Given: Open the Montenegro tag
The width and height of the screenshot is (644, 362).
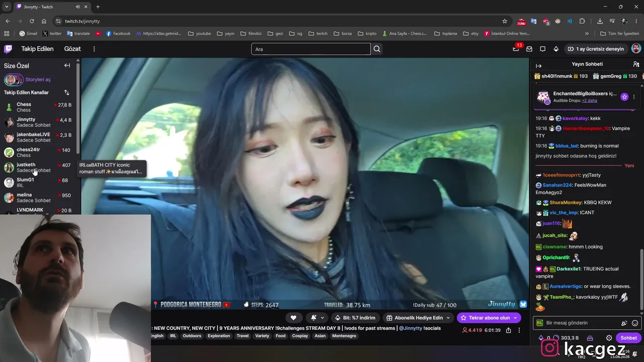Looking at the screenshot, I should [x=344, y=336].
